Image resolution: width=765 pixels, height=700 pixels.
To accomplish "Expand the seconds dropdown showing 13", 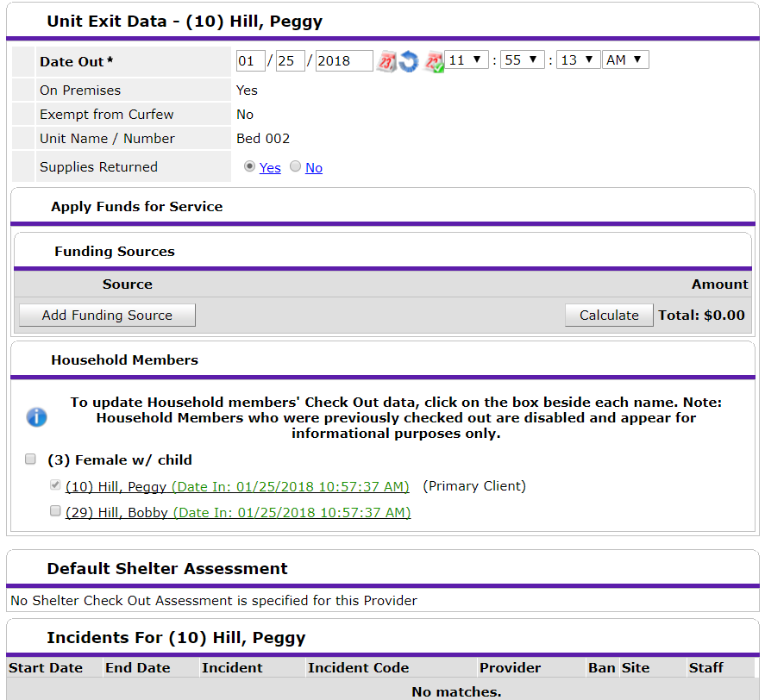I will (x=578, y=60).
